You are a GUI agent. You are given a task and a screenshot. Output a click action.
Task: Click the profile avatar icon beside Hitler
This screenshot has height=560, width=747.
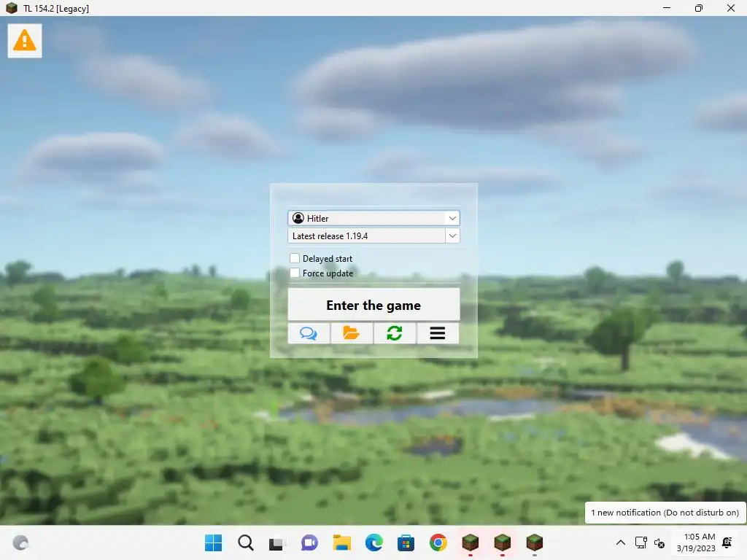[x=298, y=218]
